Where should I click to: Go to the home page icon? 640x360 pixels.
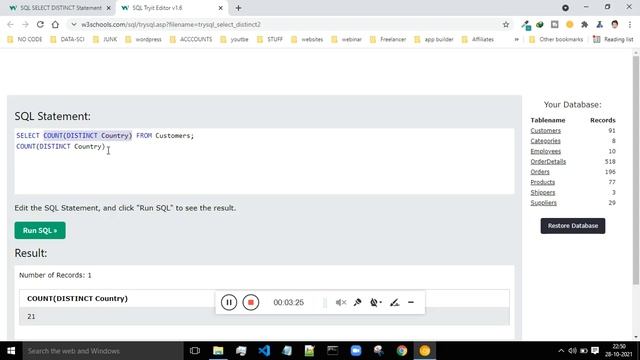pyautogui.click(x=55, y=24)
